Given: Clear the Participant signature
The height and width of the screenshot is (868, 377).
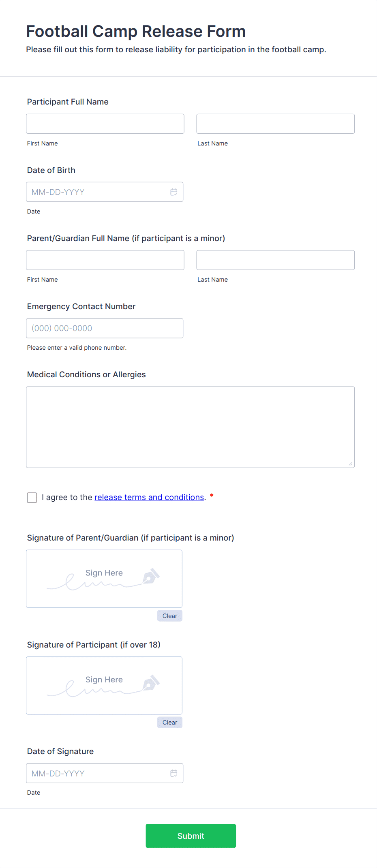Looking at the screenshot, I should coord(169,722).
